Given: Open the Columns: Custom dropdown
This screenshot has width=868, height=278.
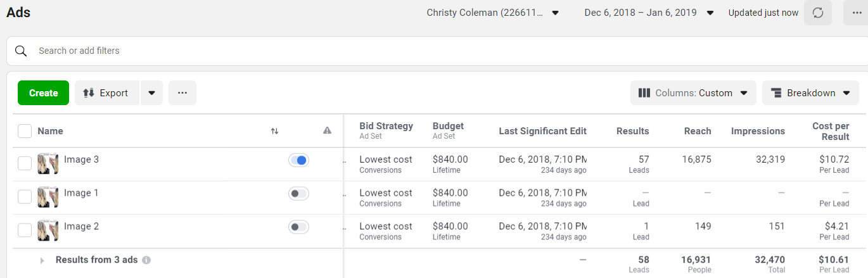Looking at the screenshot, I should click(693, 93).
